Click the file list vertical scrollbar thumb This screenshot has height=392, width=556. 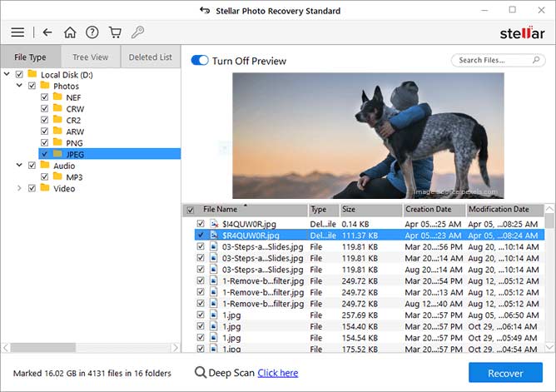[549, 221]
